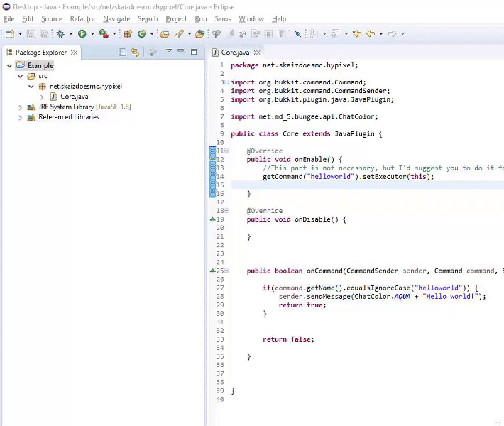Open the Edit menu
Image resolution: width=504 pixels, height=426 pixels.
point(28,19)
